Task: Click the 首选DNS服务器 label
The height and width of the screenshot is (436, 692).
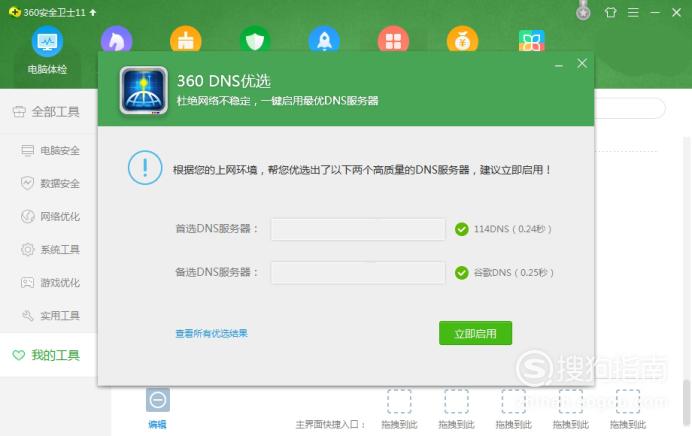Action: tap(216, 229)
